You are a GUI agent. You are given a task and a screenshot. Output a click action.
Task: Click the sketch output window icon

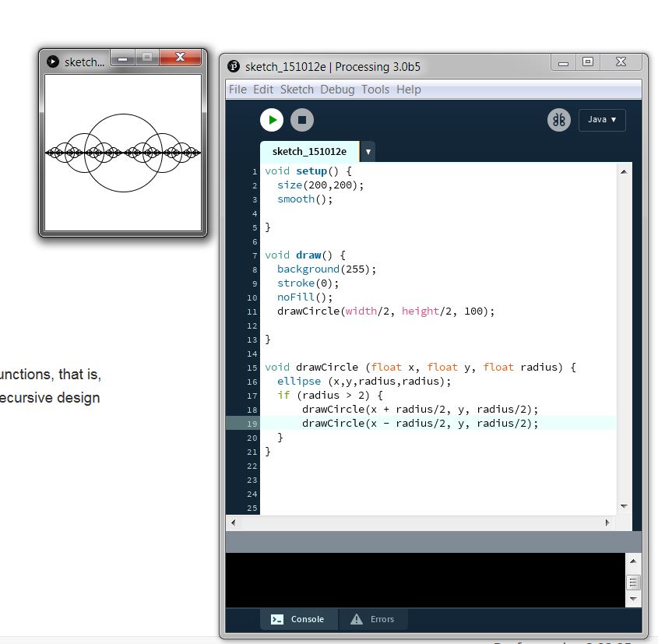(x=53, y=62)
